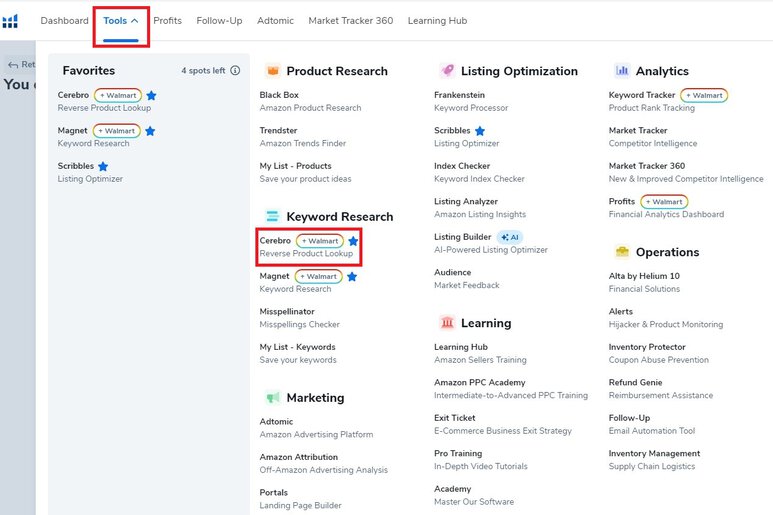Open the Adtomic tab in top navigation

pyautogui.click(x=276, y=21)
